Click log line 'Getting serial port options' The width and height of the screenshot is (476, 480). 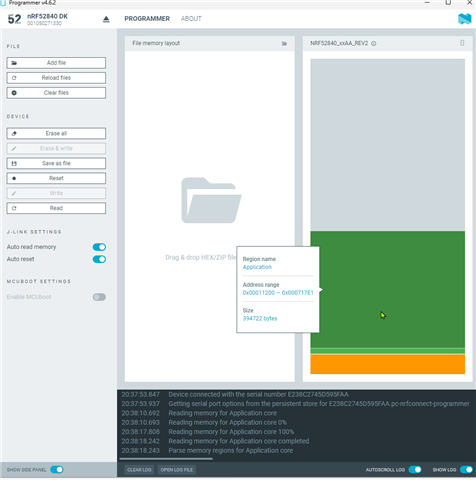319,404
